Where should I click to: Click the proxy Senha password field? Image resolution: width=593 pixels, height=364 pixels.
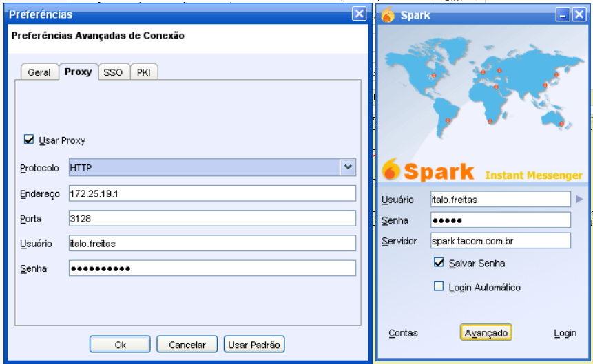tap(212, 268)
